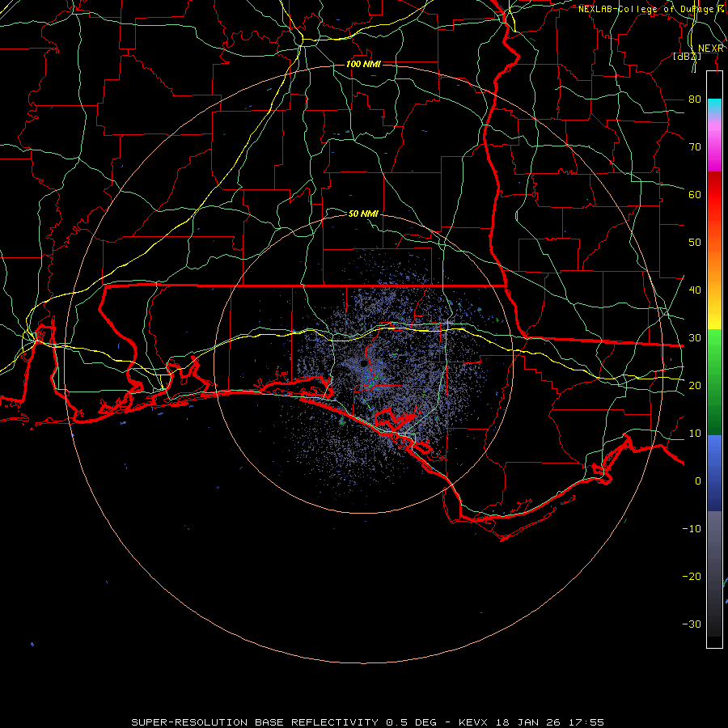The width and height of the screenshot is (728, 728).
Task: Click the -30 value on the dBZ scale
Action: click(x=692, y=624)
